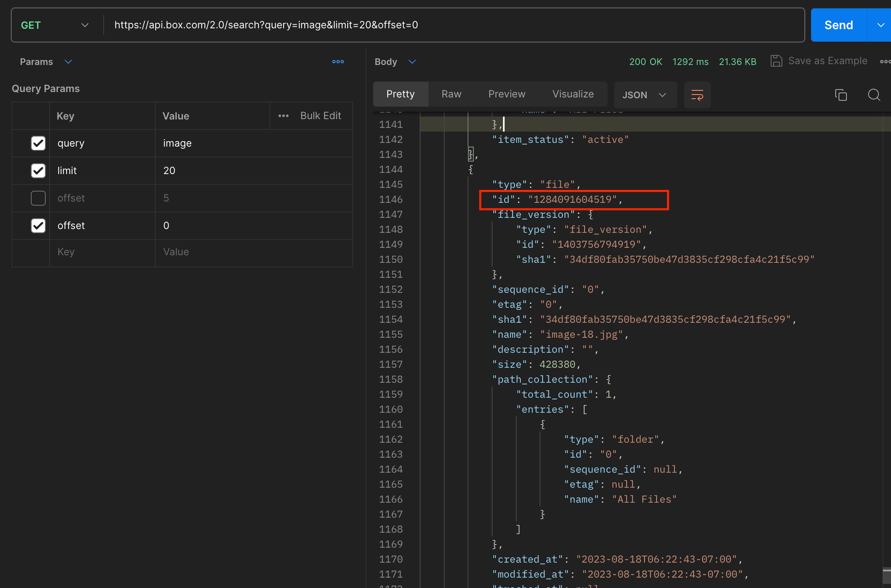Click Save as Example

(x=819, y=61)
